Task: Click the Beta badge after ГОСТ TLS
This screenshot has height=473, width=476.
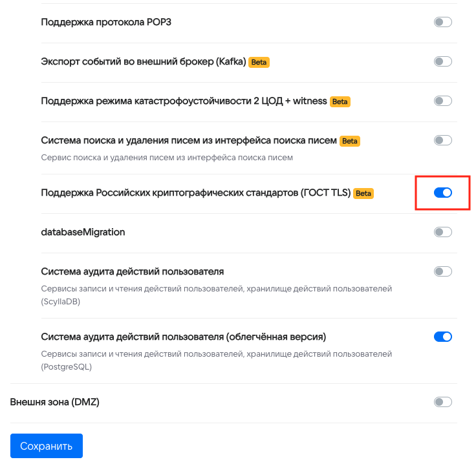Action: click(363, 193)
